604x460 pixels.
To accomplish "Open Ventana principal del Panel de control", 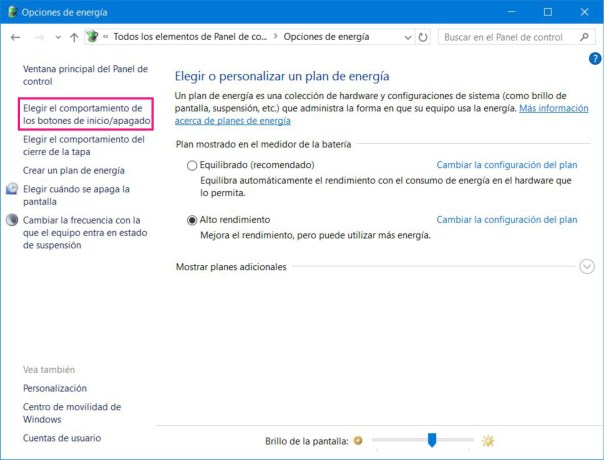I will coord(85,75).
